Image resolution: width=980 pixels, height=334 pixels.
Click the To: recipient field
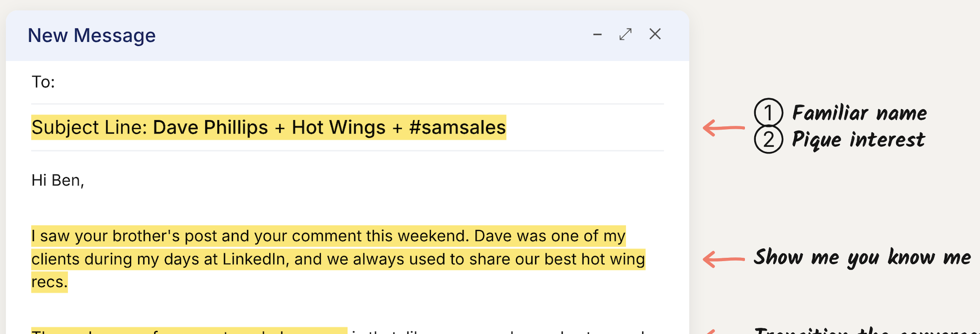(347, 82)
